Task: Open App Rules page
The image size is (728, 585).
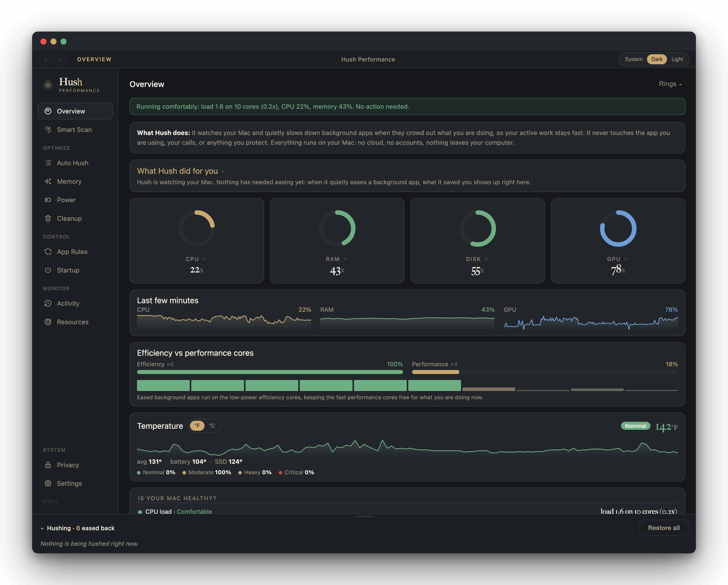Action: coord(75,252)
